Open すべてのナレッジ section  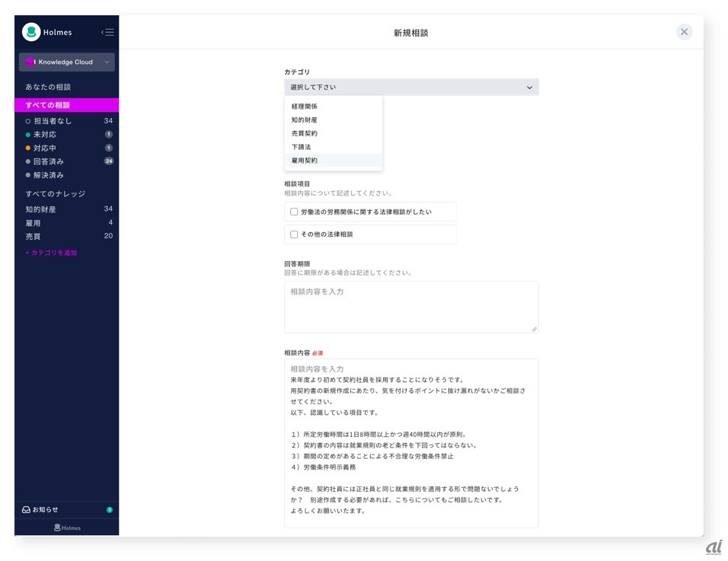point(56,193)
